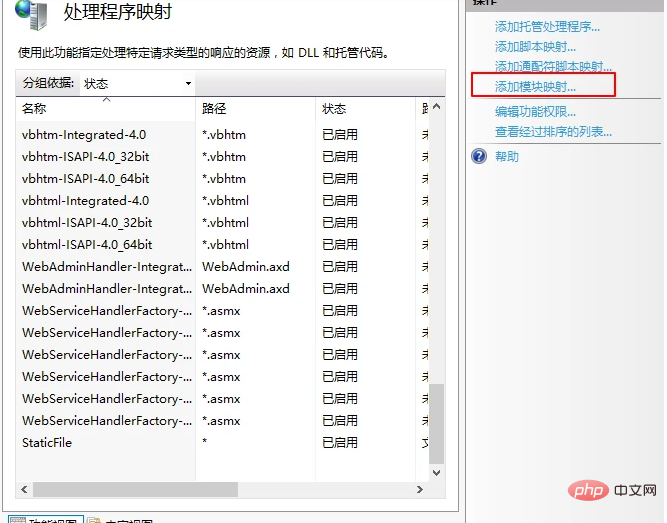This screenshot has width=667, height=523.
Task: Select the vbhtm-ISAPI-4.0_32bit handler row
Action: click(222, 157)
